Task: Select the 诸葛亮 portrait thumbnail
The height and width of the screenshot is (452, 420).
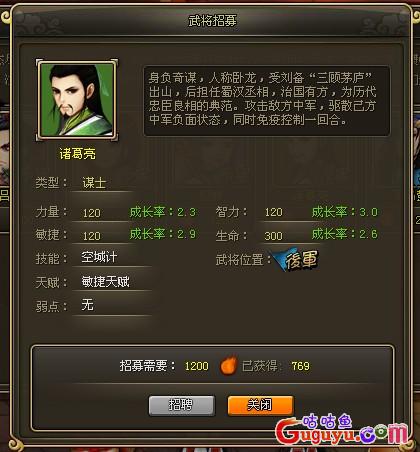Action: coord(77,100)
